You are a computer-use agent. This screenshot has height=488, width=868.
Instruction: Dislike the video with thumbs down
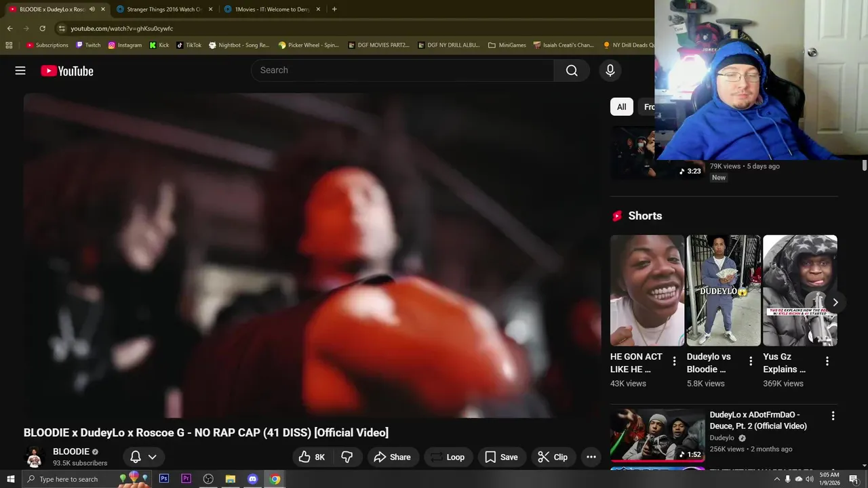[347, 457]
